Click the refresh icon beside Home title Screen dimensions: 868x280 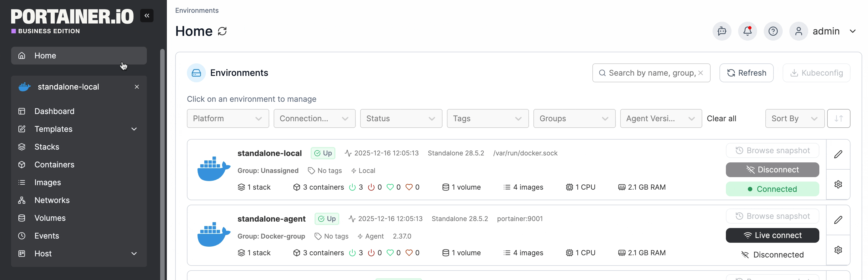pyautogui.click(x=222, y=31)
